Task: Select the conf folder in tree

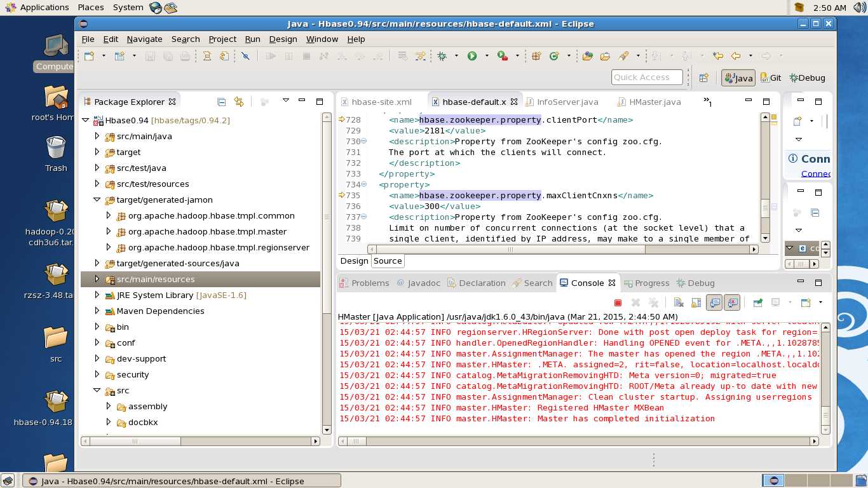Action: point(125,342)
